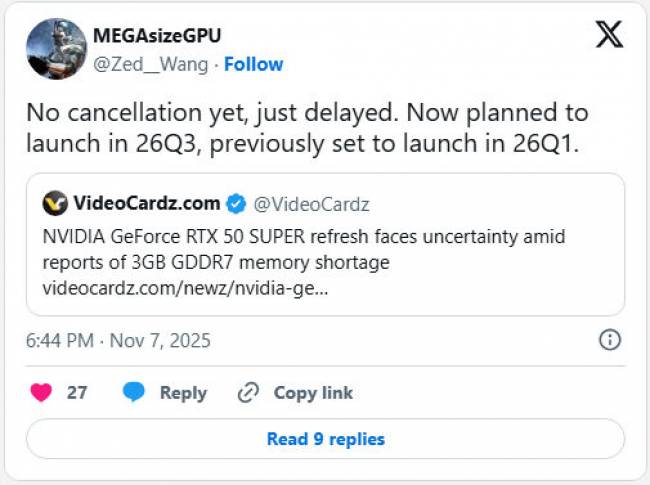Click the 6:44 PM Nov 7 timestamp
This screenshot has height=485, width=650.
click(x=119, y=340)
